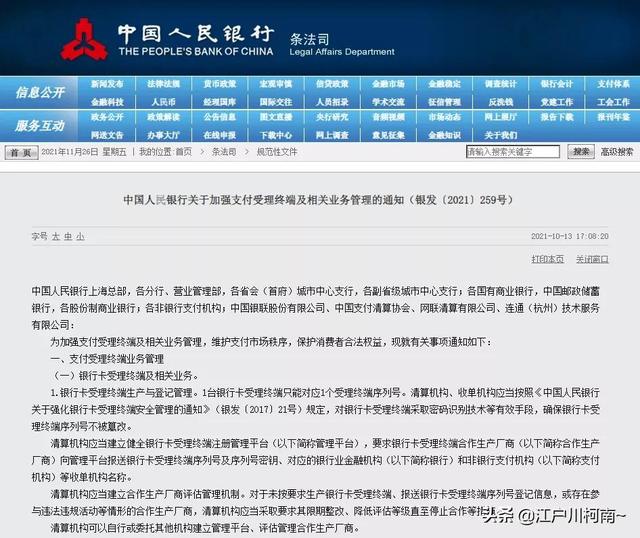Select 政务公开 in the service menu
This screenshot has height=538, width=640.
tap(107, 117)
